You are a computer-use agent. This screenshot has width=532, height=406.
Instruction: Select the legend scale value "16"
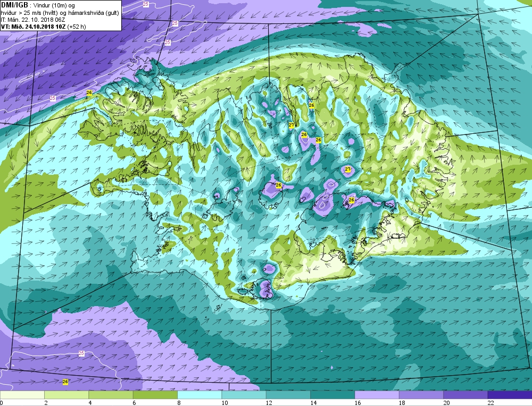(358, 403)
